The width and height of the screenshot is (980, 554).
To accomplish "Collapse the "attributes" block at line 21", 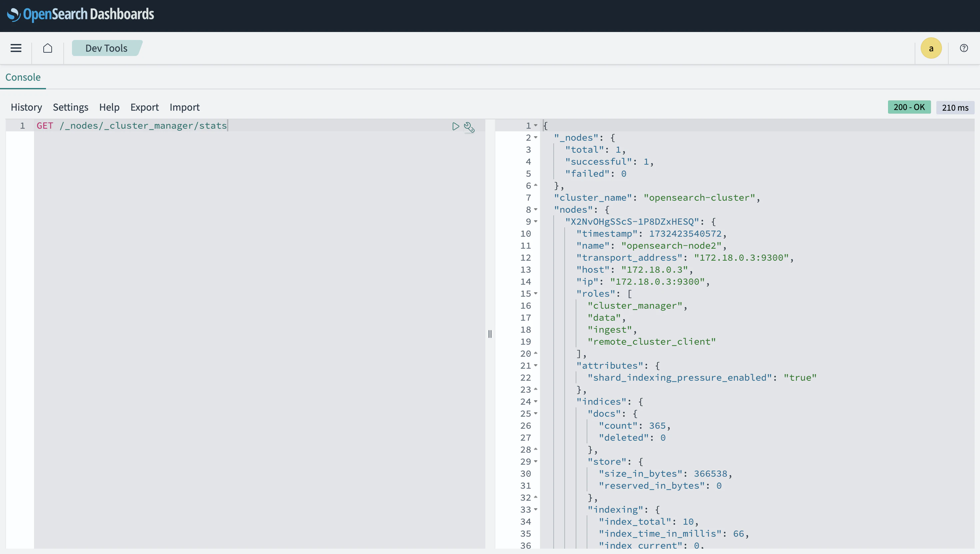I will 536,365.
